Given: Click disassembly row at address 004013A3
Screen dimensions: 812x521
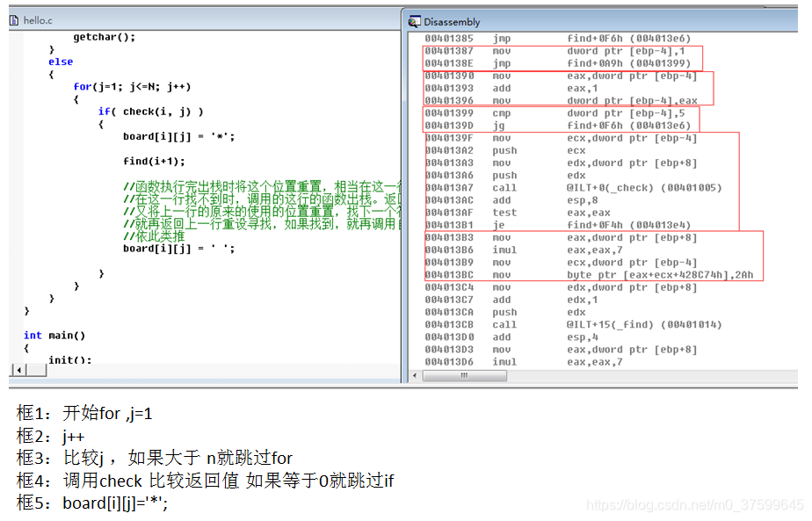Looking at the screenshot, I should [x=561, y=163].
